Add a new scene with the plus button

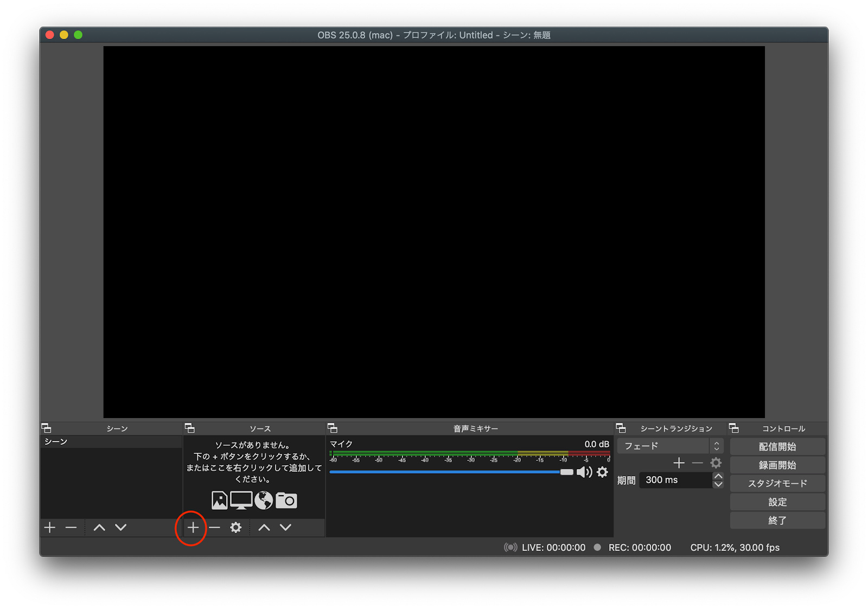tap(50, 527)
